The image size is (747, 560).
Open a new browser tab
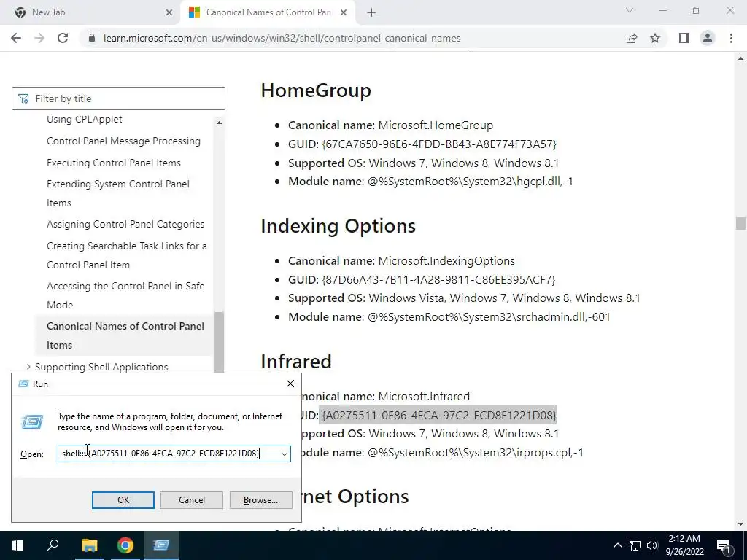click(x=371, y=12)
